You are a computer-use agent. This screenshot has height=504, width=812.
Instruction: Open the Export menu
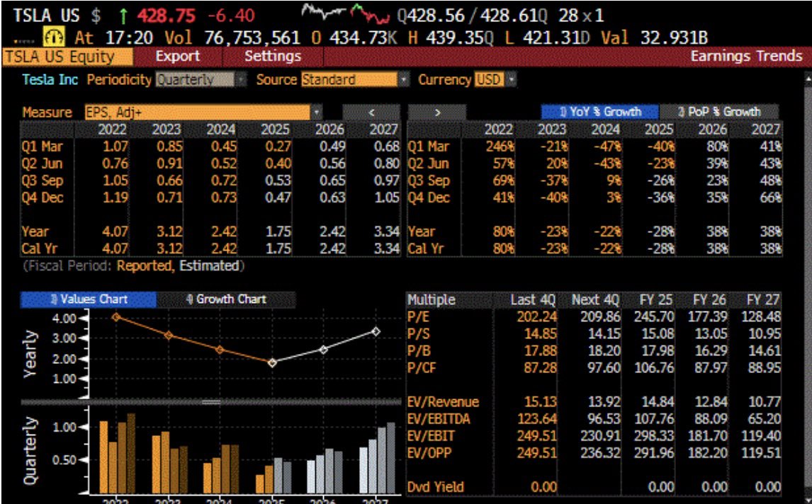178,57
